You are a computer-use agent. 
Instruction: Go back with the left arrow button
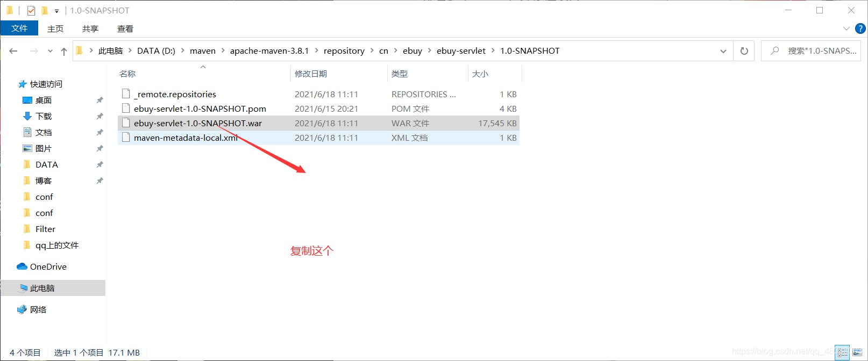(13, 51)
